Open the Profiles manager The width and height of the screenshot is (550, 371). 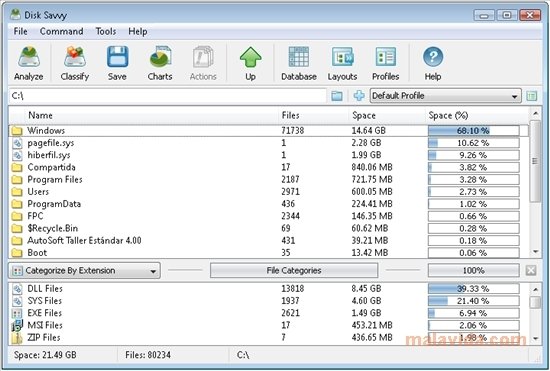385,63
